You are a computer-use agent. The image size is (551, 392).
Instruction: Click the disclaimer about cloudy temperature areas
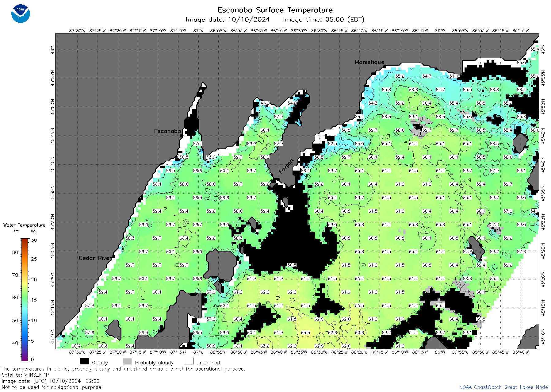(x=123, y=369)
